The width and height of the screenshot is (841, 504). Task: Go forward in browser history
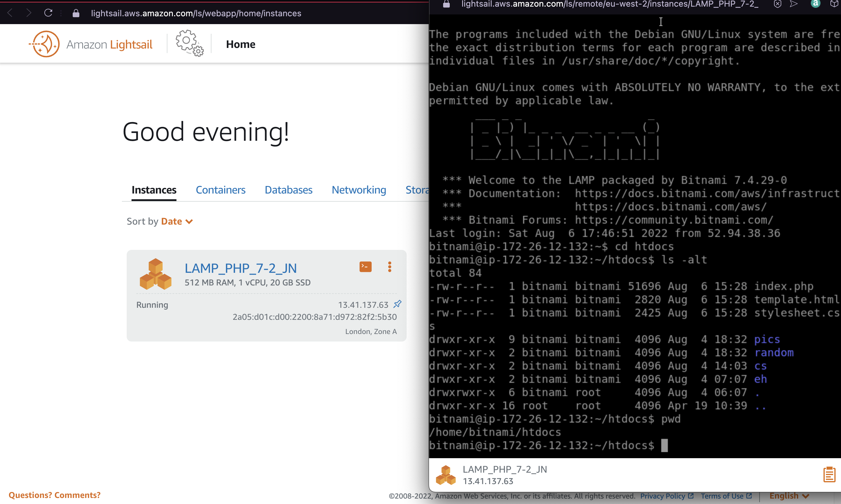coord(29,13)
